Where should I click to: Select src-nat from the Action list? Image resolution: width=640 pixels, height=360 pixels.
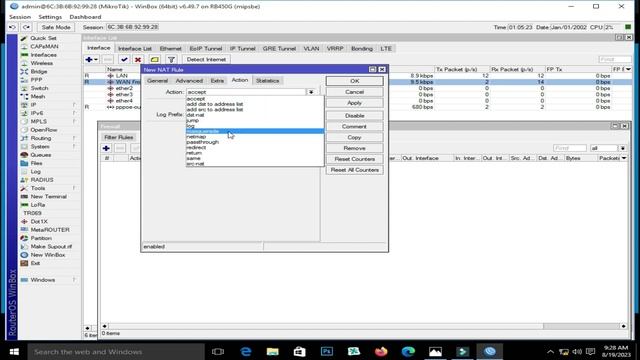click(255, 164)
